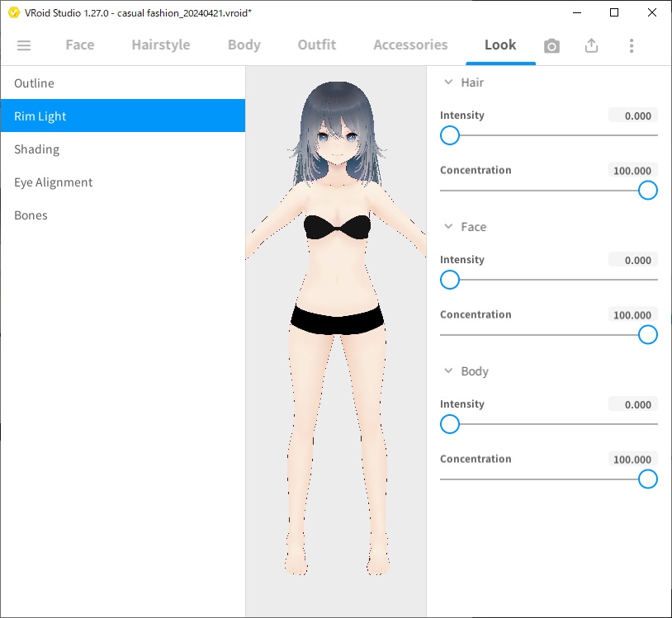Select the Body tab in the top bar

244,45
